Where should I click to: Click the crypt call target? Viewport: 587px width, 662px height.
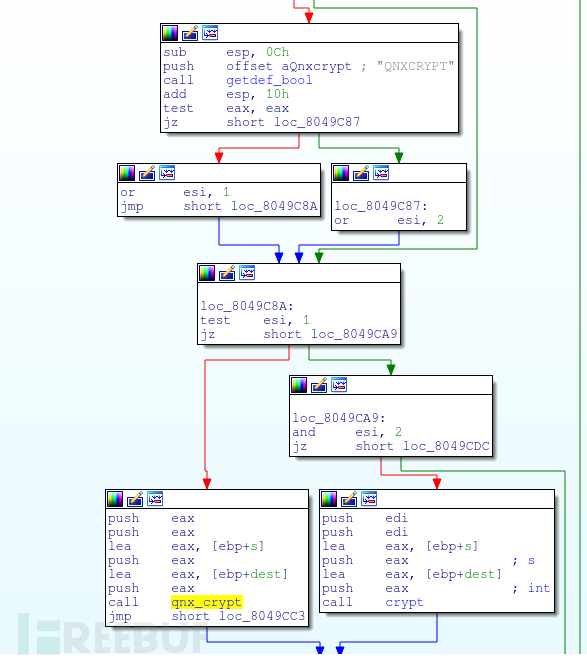click(x=404, y=602)
